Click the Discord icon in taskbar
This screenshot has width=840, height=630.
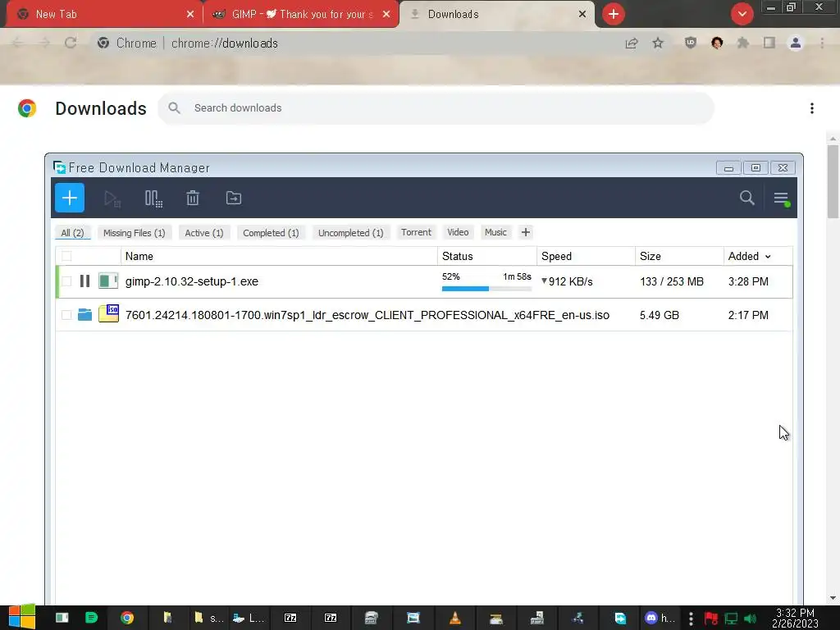click(651, 618)
